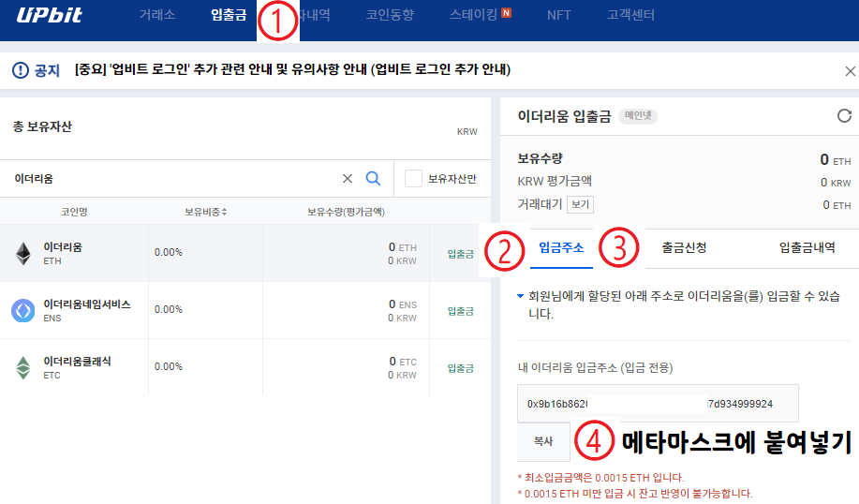This screenshot has height=504, width=859.
Task: Sort by 보유비중 column
Action: pos(205,212)
